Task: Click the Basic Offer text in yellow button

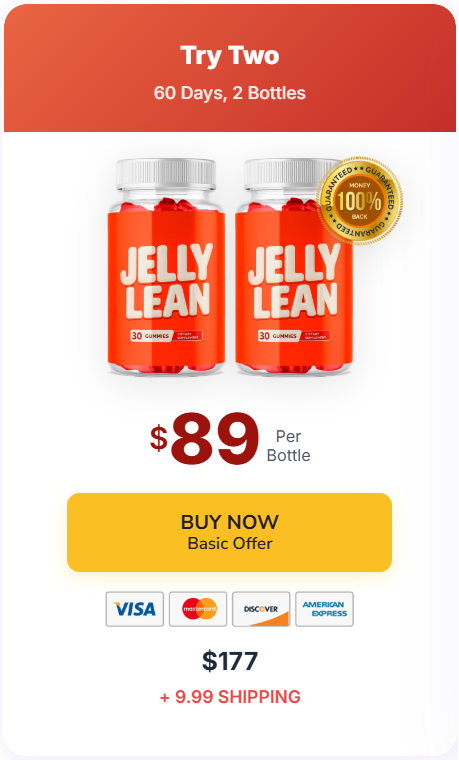Action: tap(230, 543)
